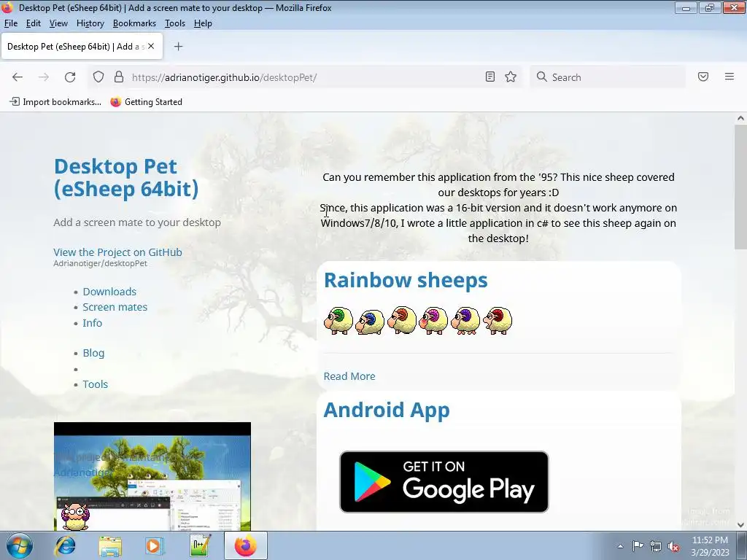The width and height of the screenshot is (747, 560).
Task: Open the Screen mates link
Action: click(x=115, y=307)
